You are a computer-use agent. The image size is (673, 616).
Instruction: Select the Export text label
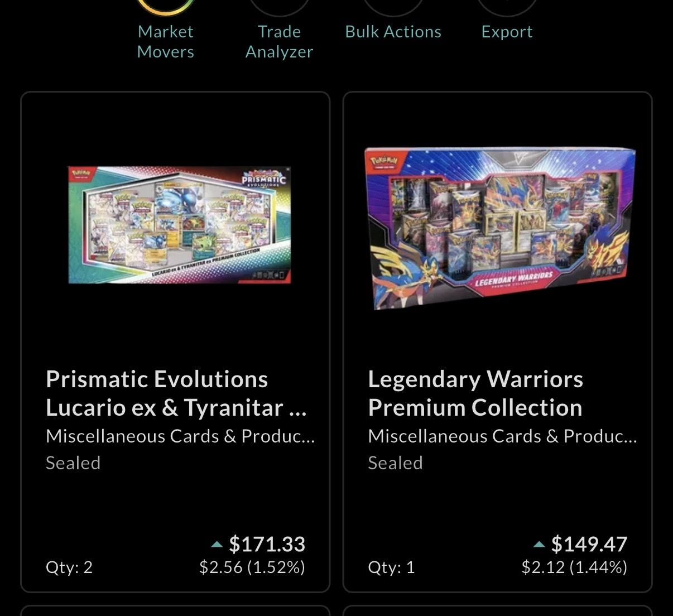pos(507,32)
